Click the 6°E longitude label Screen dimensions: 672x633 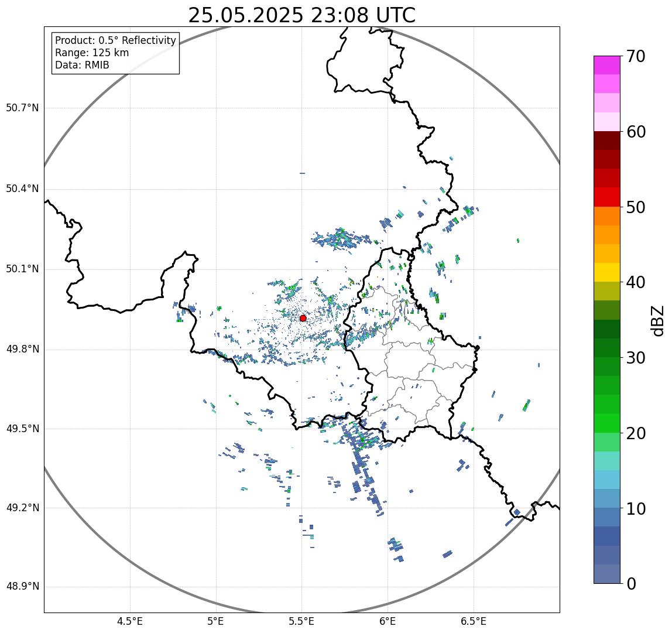pyautogui.click(x=388, y=621)
